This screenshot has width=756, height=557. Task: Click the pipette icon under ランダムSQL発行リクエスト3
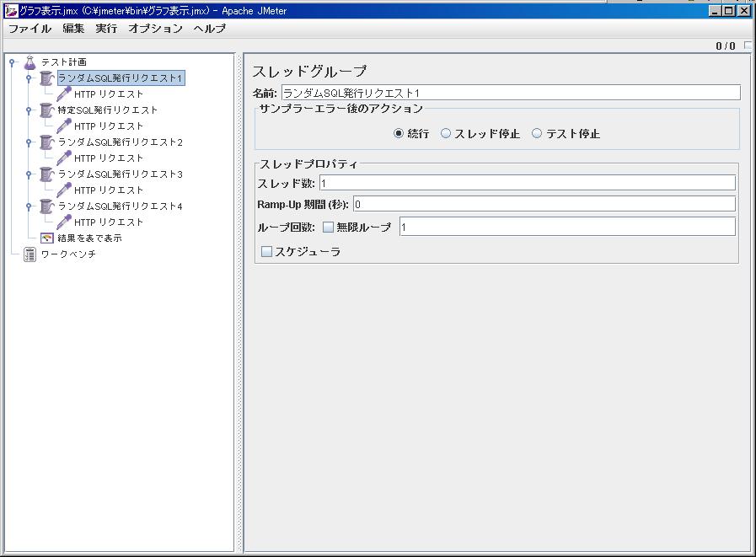click(x=64, y=190)
